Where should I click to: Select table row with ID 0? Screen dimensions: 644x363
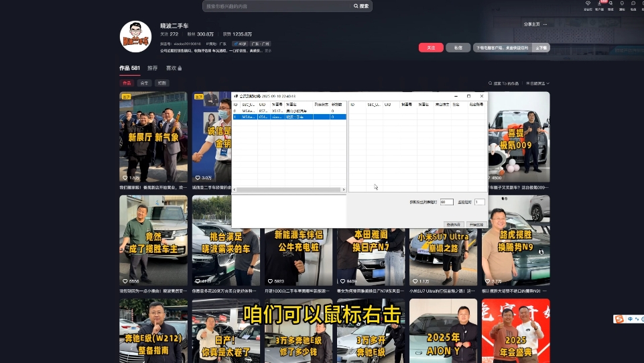(289, 111)
